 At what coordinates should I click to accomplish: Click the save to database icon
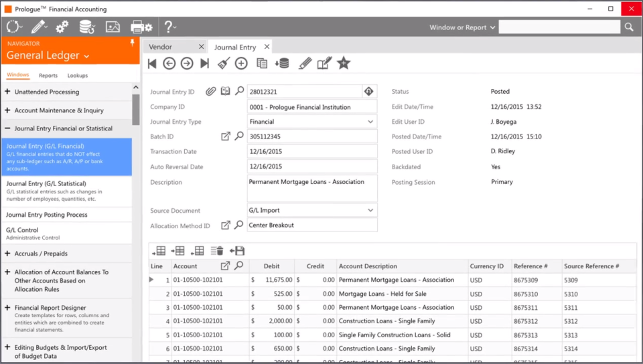(x=282, y=64)
